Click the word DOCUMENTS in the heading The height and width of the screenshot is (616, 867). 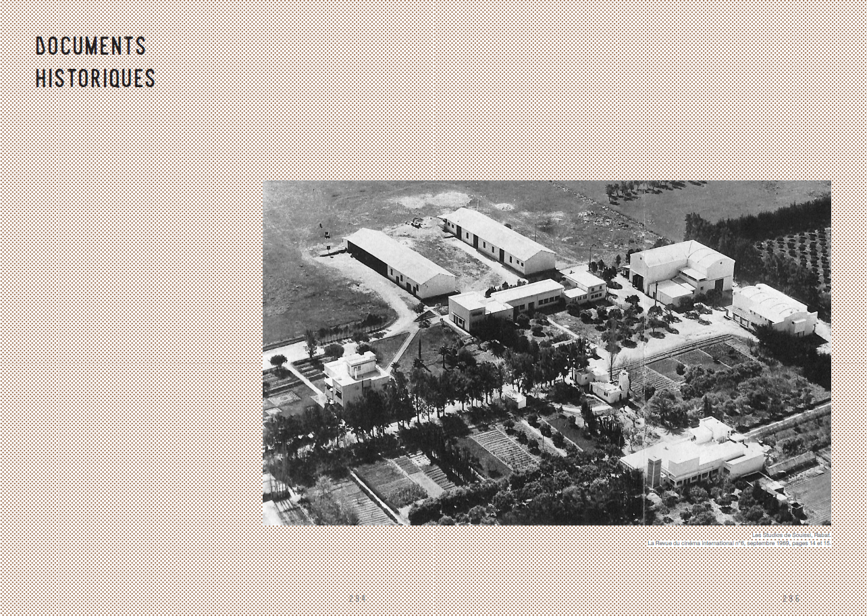coord(90,46)
